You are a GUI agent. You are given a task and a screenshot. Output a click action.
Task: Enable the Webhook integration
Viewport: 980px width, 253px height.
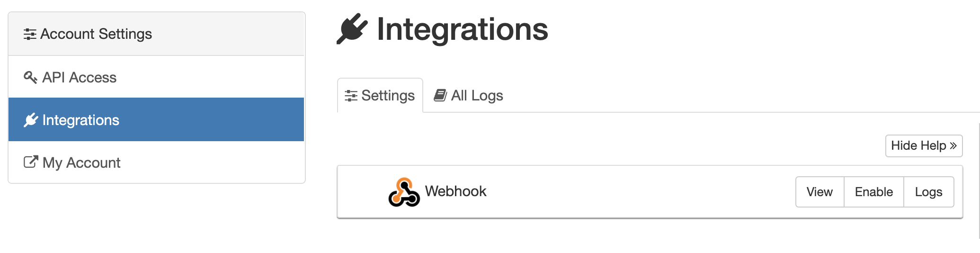tap(873, 192)
